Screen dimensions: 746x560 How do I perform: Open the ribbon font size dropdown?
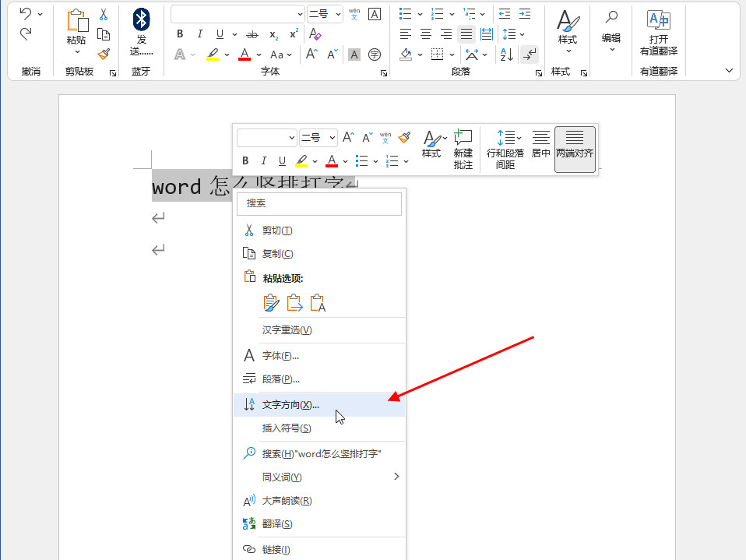click(x=338, y=14)
